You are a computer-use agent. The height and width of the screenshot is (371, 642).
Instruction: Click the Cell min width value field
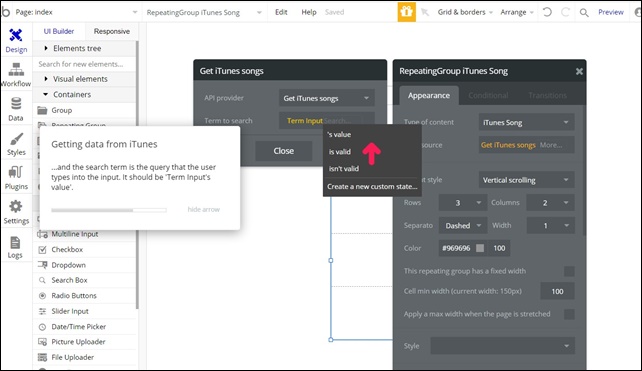click(557, 292)
